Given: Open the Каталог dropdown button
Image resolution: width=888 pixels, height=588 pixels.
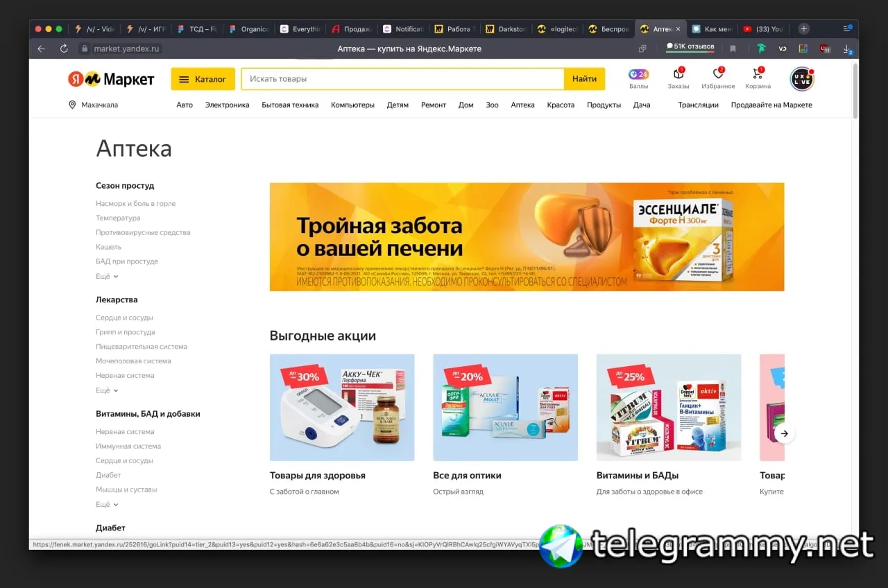Looking at the screenshot, I should [x=203, y=79].
